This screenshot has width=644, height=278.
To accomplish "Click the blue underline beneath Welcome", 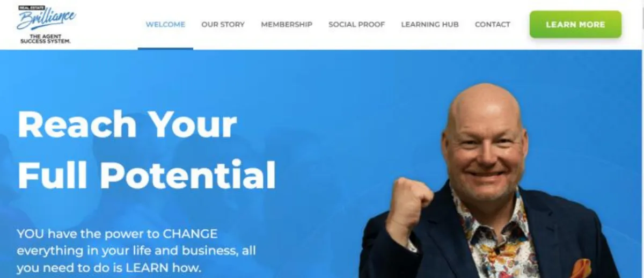I will (x=165, y=48).
